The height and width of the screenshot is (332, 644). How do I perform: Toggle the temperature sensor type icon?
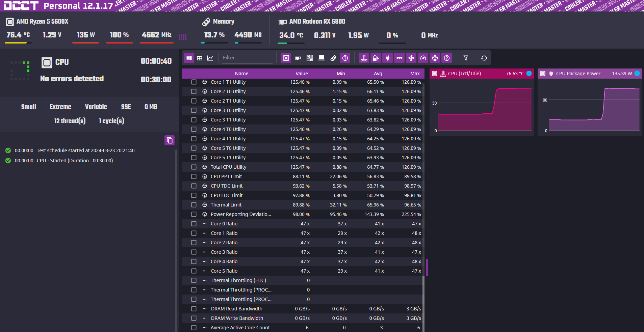click(x=364, y=58)
